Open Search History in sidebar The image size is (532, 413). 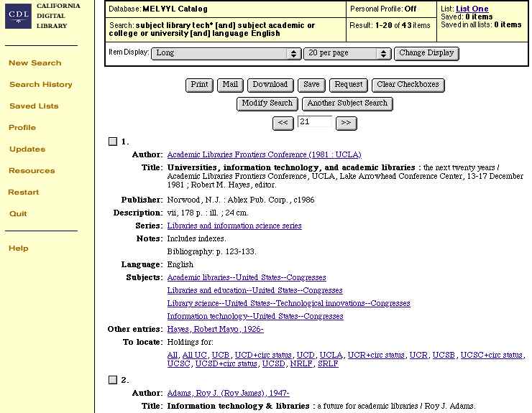point(40,85)
